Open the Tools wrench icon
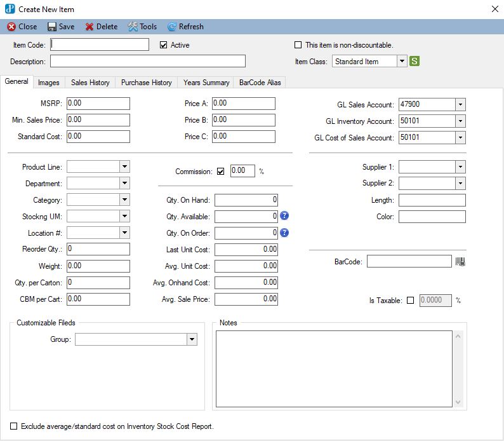This screenshot has height=441, width=504. coord(133,27)
